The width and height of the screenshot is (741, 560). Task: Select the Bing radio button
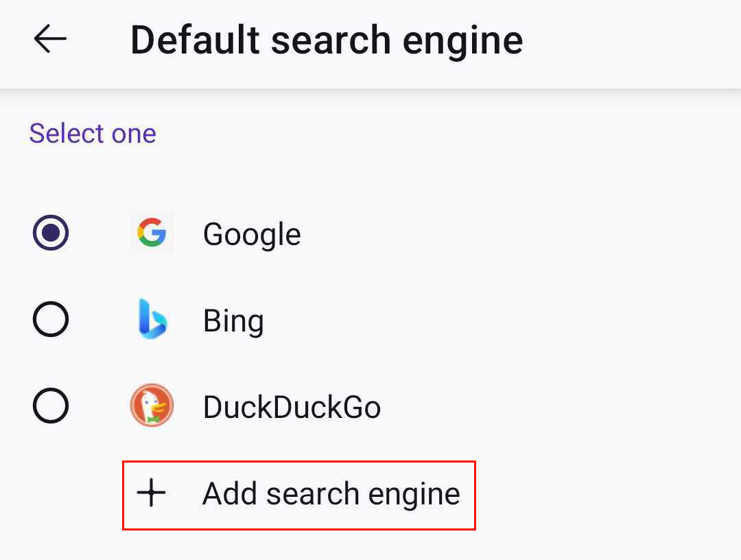pos(51,319)
